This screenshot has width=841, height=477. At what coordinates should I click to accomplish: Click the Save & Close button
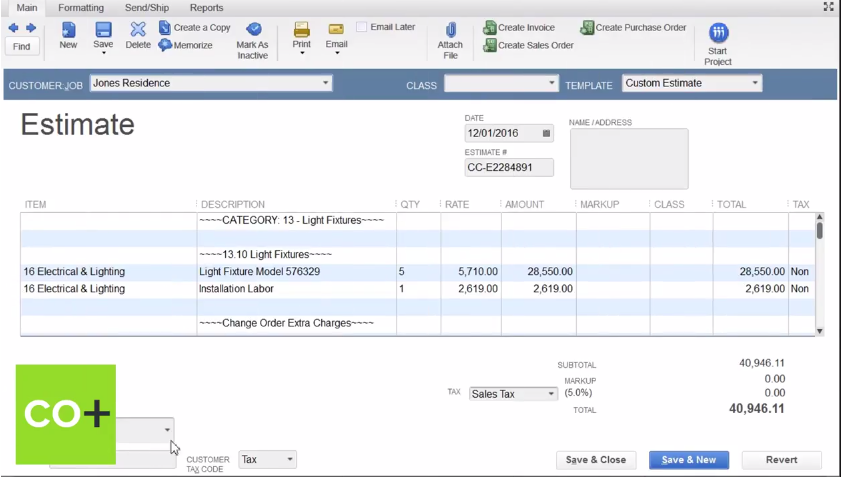click(595, 460)
